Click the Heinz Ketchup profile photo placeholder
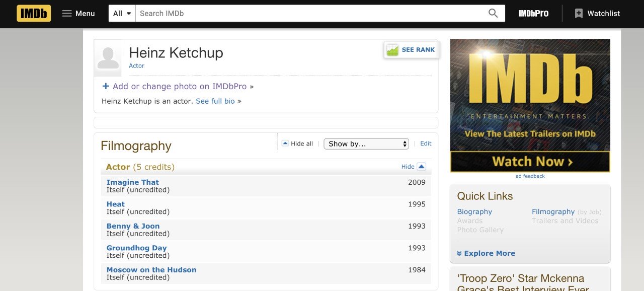This screenshot has height=291, width=644. click(x=108, y=58)
